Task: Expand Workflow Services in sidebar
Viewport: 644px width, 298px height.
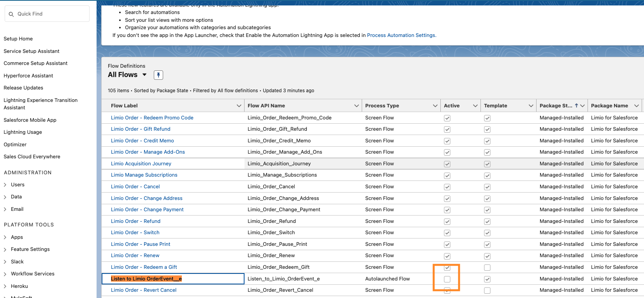Action: [5, 274]
